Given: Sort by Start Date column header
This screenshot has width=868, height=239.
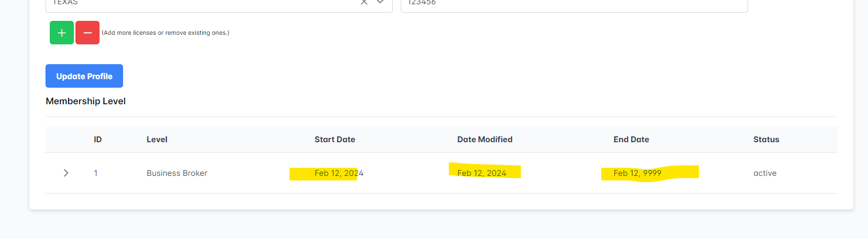Looking at the screenshot, I should 334,140.
